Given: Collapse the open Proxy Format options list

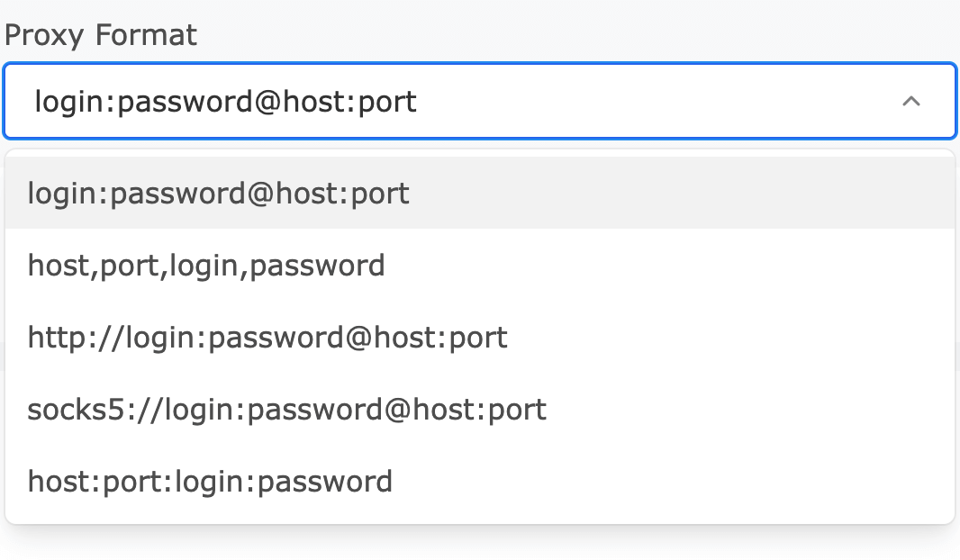Looking at the screenshot, I should (910, 102).
